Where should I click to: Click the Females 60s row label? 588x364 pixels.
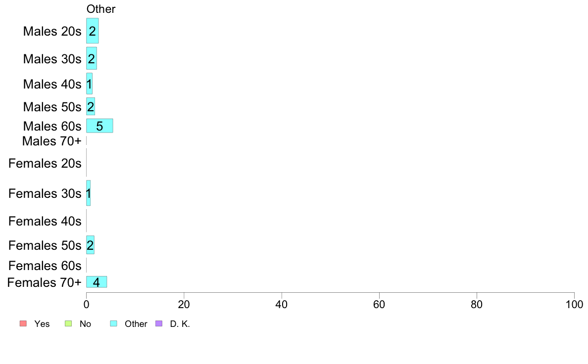(45, 266)
